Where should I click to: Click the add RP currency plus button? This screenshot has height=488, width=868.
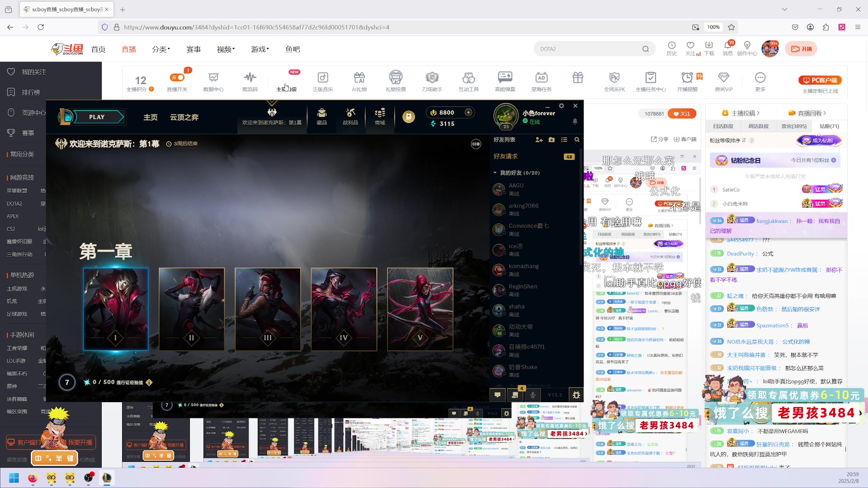[x=469, y=113]
